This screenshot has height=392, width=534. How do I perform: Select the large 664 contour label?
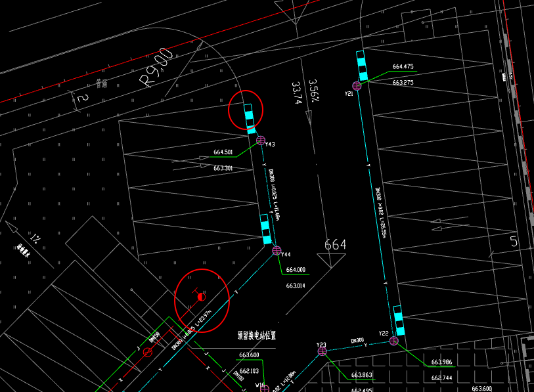[335, 244]
